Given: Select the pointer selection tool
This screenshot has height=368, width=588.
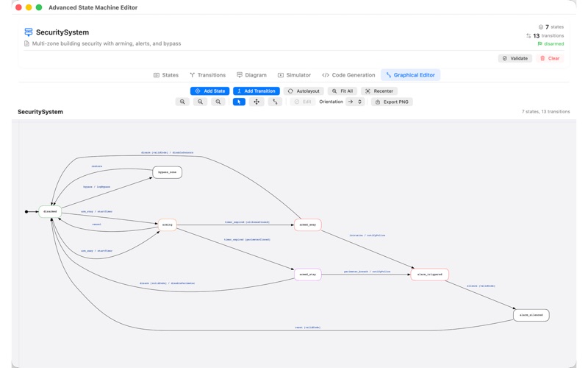Looking at the screenshot, I should [239, 102].
